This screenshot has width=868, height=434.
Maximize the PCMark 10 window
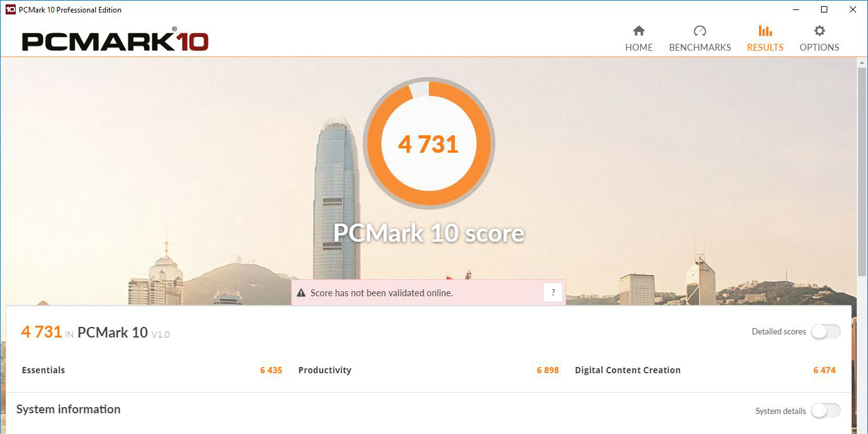coord(824,9)
